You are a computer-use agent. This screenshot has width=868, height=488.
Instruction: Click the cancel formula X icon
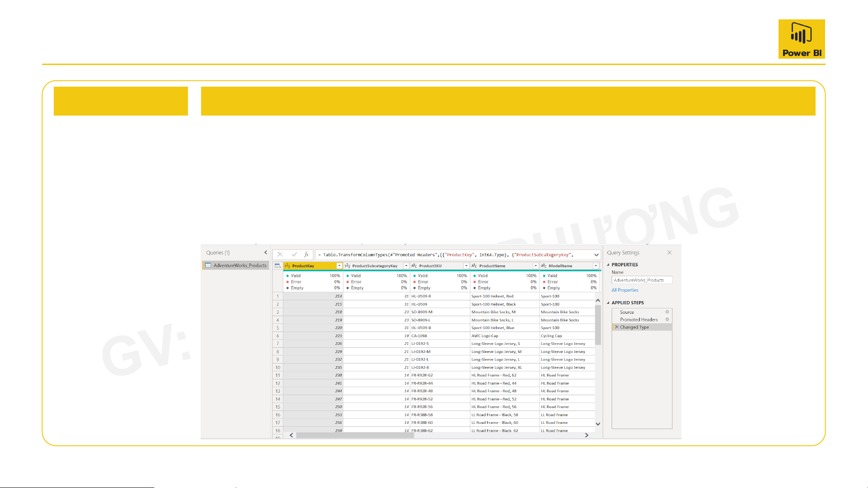[x=280, y=255]
